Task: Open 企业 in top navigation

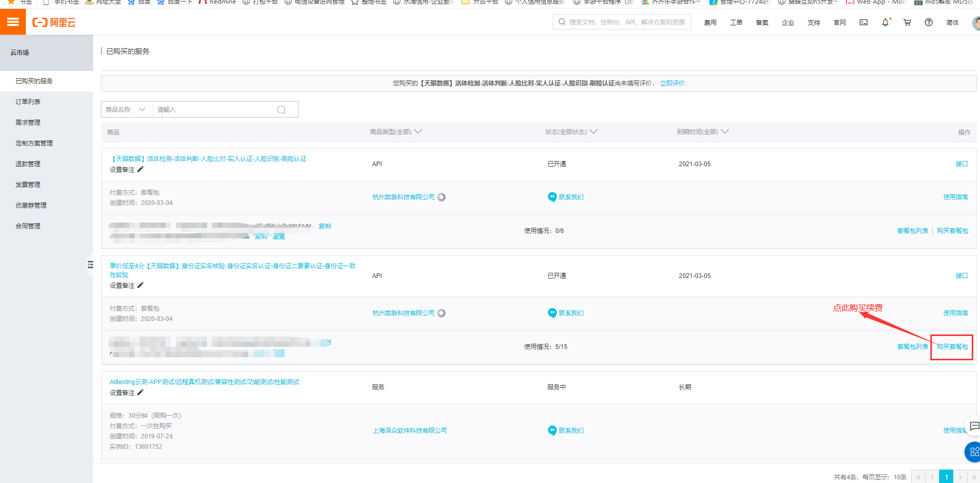Action: [788, 23]
